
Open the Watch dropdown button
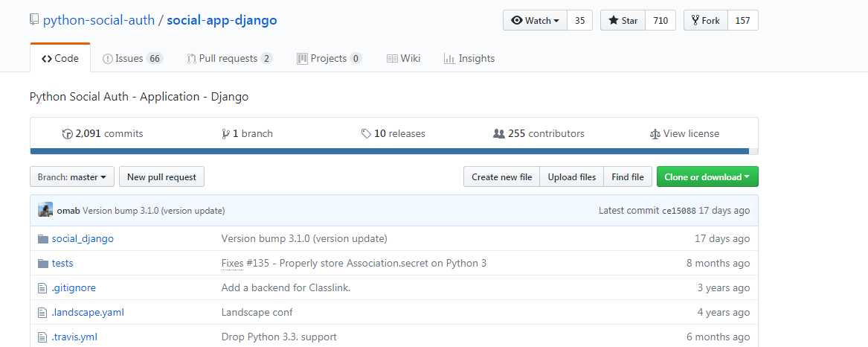click(535, 21)
